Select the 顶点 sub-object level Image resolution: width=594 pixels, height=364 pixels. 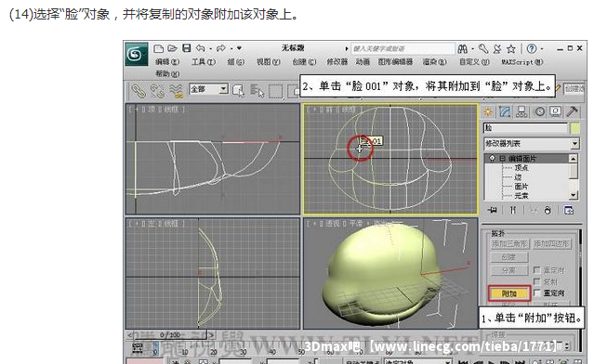(521, 168)
